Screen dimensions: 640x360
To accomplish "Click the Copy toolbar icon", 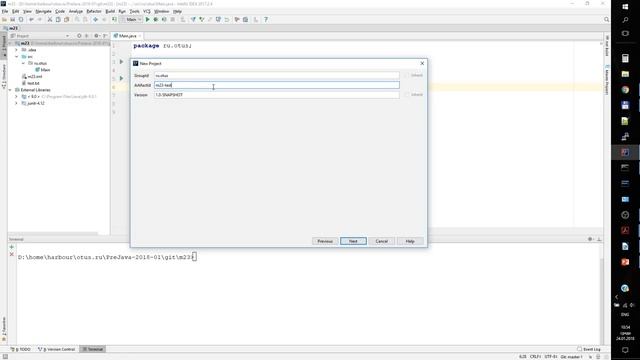I will pos(58,20).
